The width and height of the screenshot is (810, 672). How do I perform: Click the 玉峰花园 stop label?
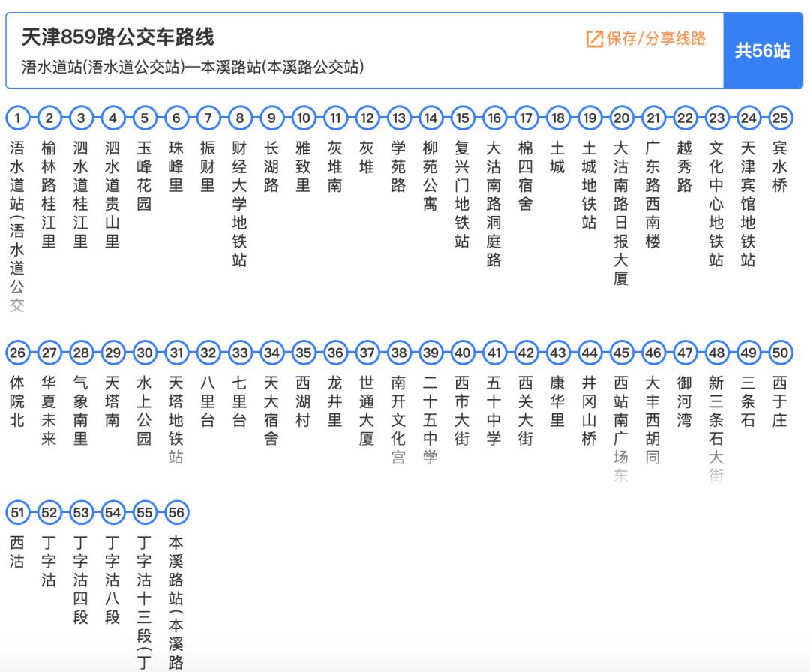[x=145, y=175]
